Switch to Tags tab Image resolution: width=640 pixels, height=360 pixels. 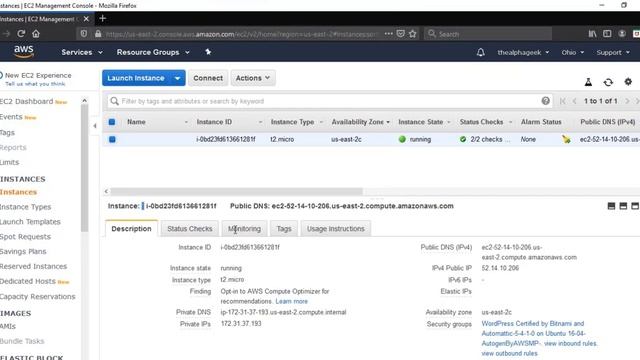pyautogui.click(x=284, y=229)
